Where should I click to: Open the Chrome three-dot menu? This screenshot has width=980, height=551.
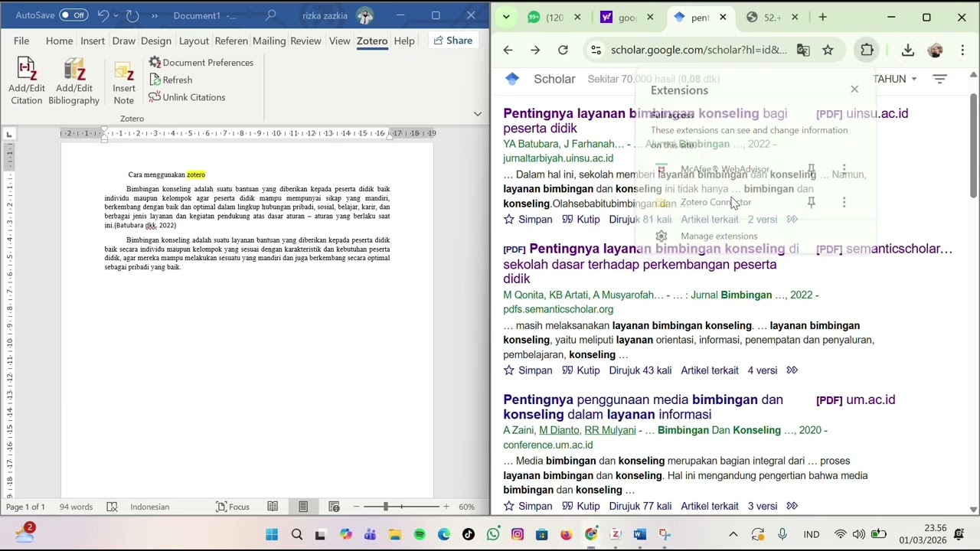tap(962, 50)
